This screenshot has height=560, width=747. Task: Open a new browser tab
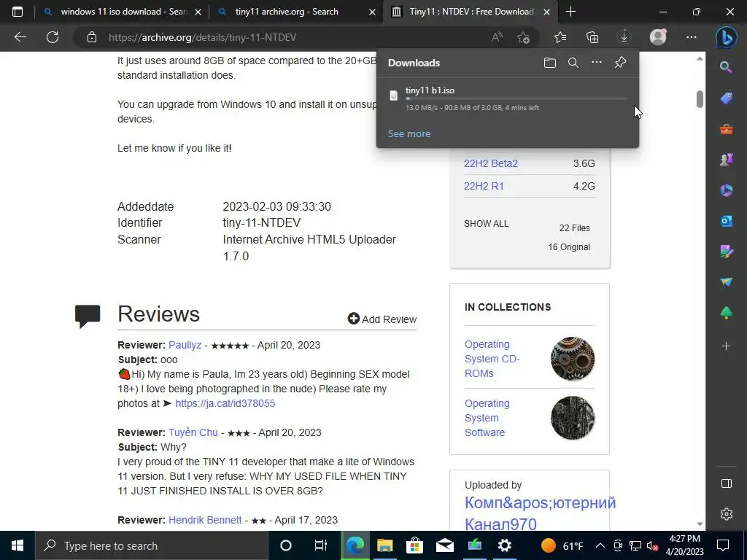pos(570,12)
